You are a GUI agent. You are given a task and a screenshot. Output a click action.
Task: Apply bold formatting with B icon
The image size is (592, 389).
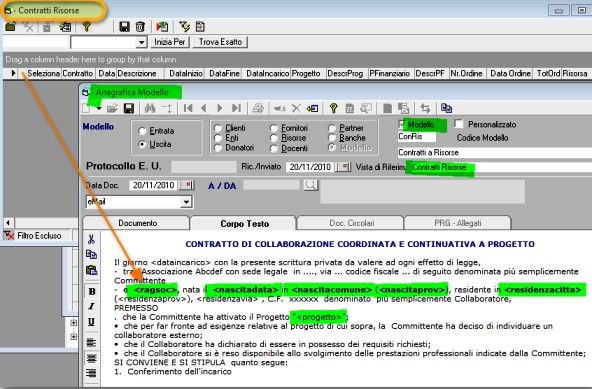[91, 292]
